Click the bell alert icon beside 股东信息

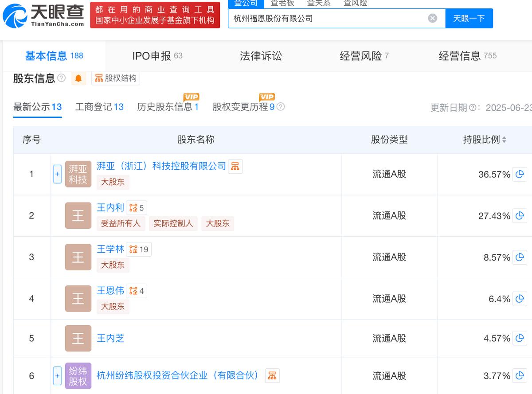tap(78, 78)
